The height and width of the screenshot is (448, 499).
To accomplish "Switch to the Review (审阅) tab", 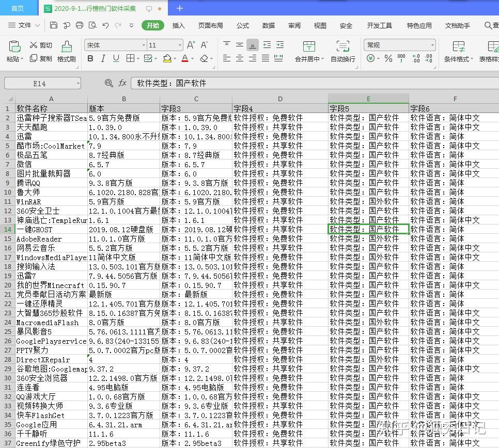I will click(294, 25).
